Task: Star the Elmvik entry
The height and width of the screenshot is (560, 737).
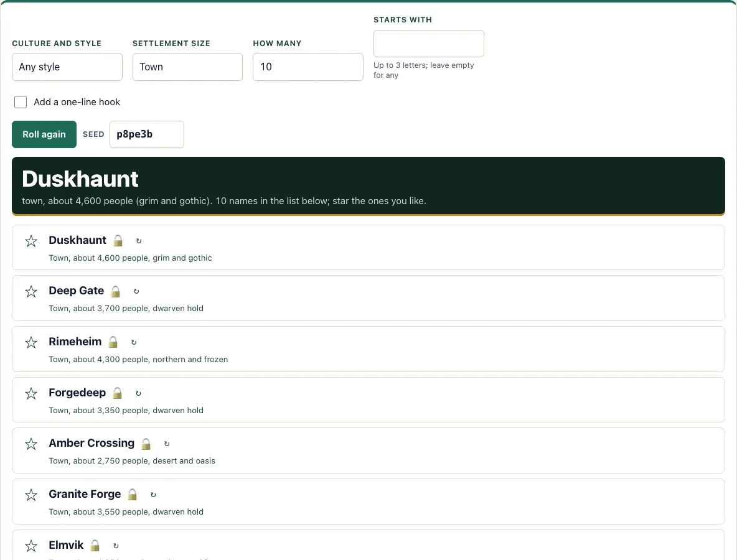Action: [31, 546]
